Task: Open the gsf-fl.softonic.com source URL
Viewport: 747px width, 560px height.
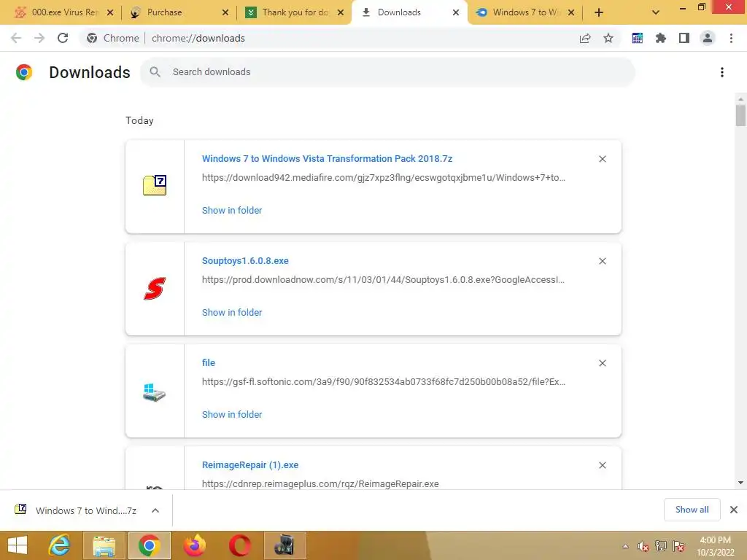Action: (384, 381)
